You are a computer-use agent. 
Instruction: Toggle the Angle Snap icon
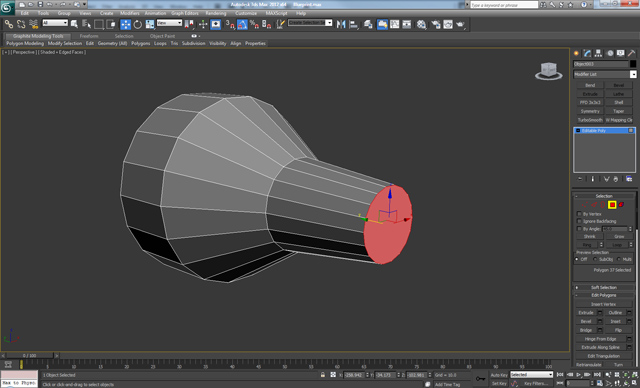click(x=242, y=24)
